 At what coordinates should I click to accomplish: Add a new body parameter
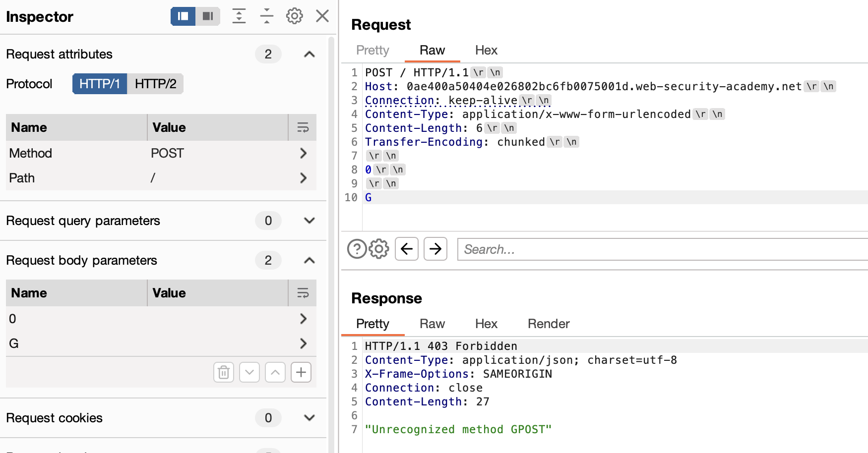click(x=301, y=372)
